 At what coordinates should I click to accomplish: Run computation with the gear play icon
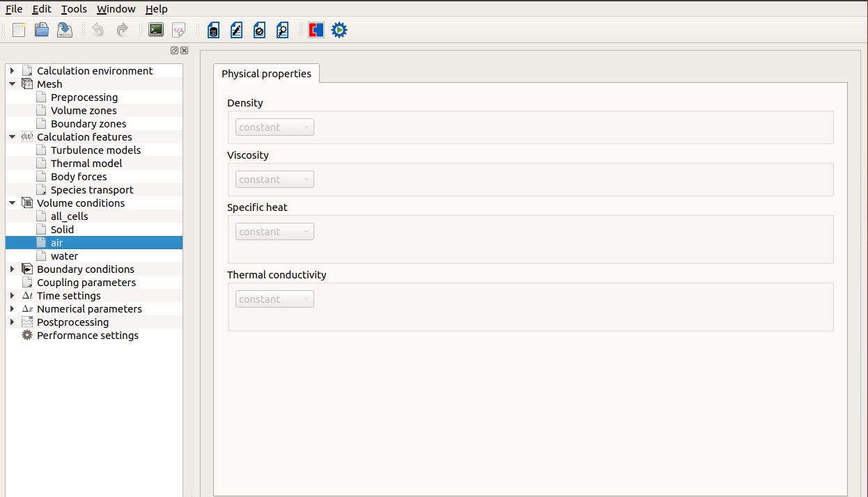tap(339, 30)
